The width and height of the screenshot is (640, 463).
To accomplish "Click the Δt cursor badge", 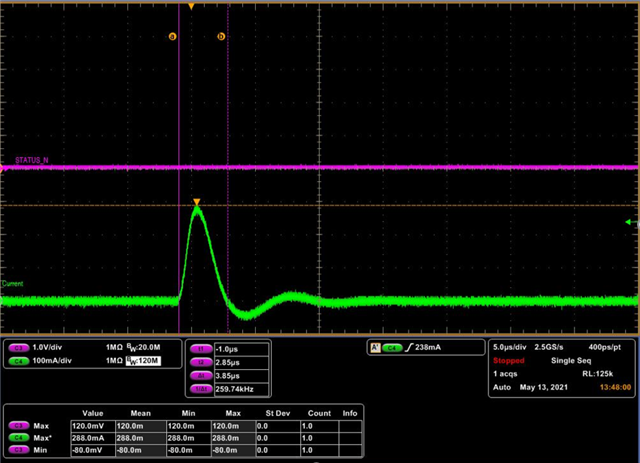I will pyautogui.click(x=201, y=376).
